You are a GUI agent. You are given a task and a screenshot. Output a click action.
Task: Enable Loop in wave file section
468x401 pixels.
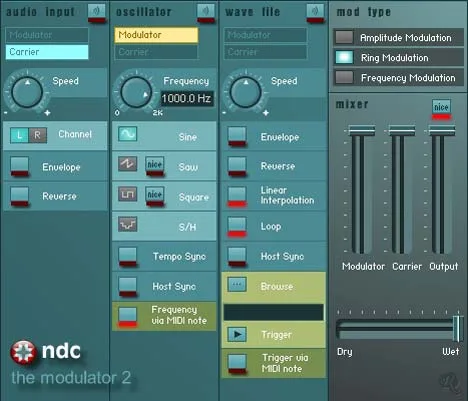[237, 226]
